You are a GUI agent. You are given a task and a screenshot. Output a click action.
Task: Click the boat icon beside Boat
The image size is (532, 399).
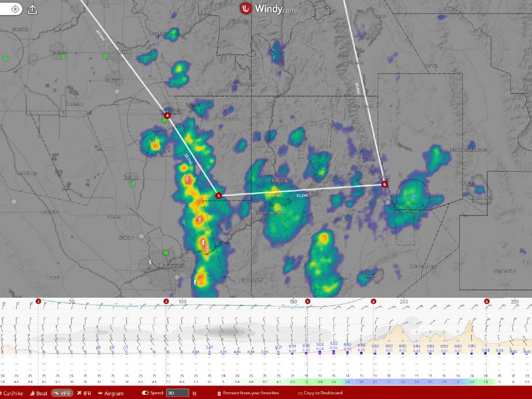coord(32,393)
